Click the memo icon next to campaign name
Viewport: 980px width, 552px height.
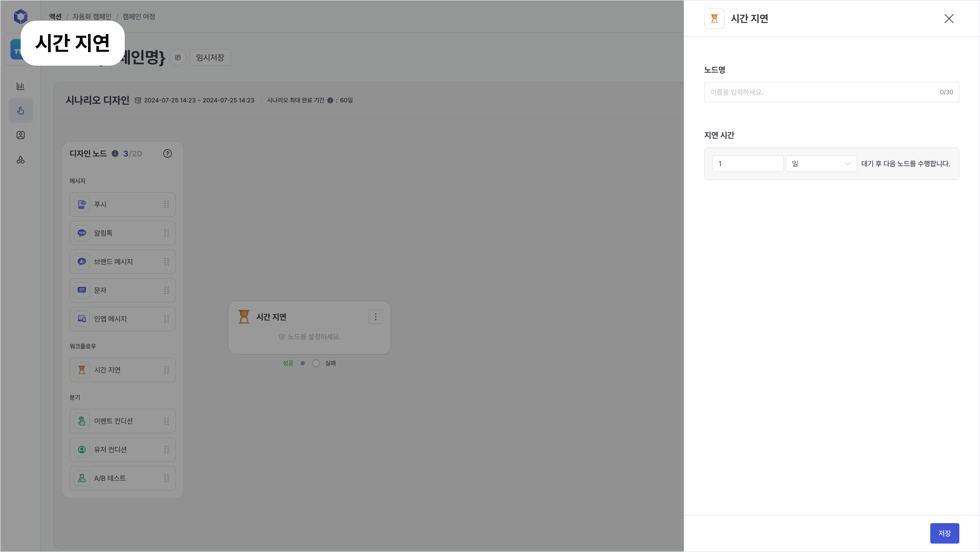[x=178, y=57]
